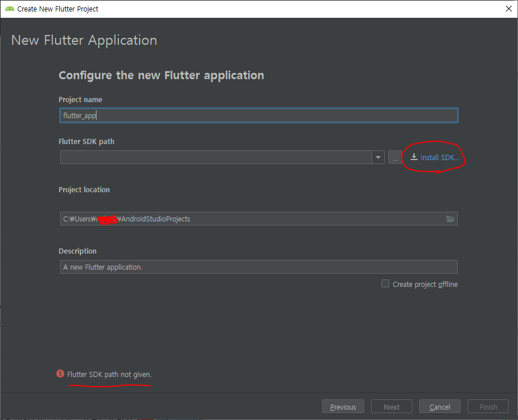This screenshot has height=420, width=518.
Task: Click the Previous button
Action: click(x=343, y=407)
